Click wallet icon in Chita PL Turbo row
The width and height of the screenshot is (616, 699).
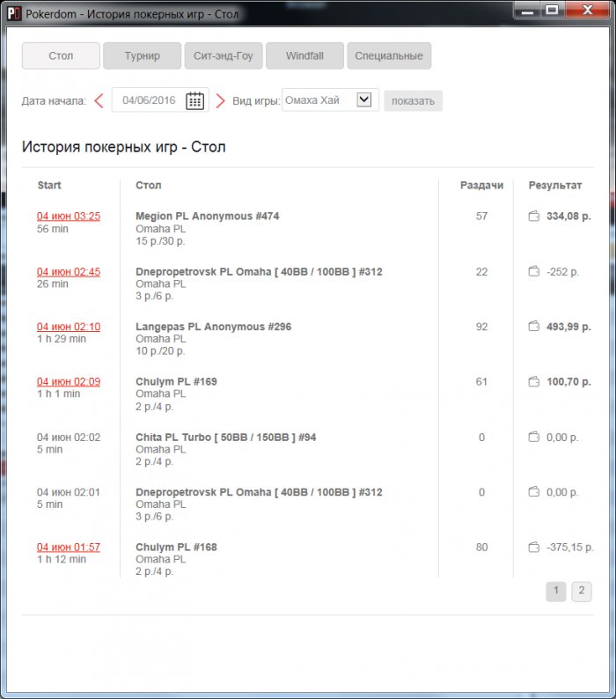[x=533, y=437]
